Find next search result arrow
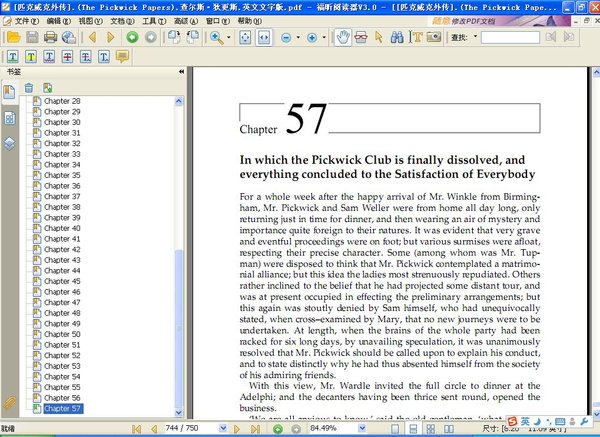 tap(569, 37)
